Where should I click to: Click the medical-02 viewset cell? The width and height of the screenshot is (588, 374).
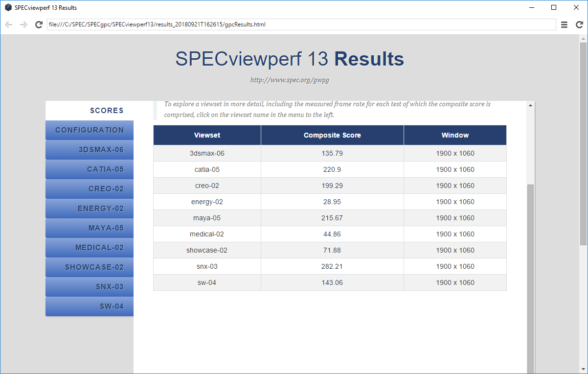207,234
